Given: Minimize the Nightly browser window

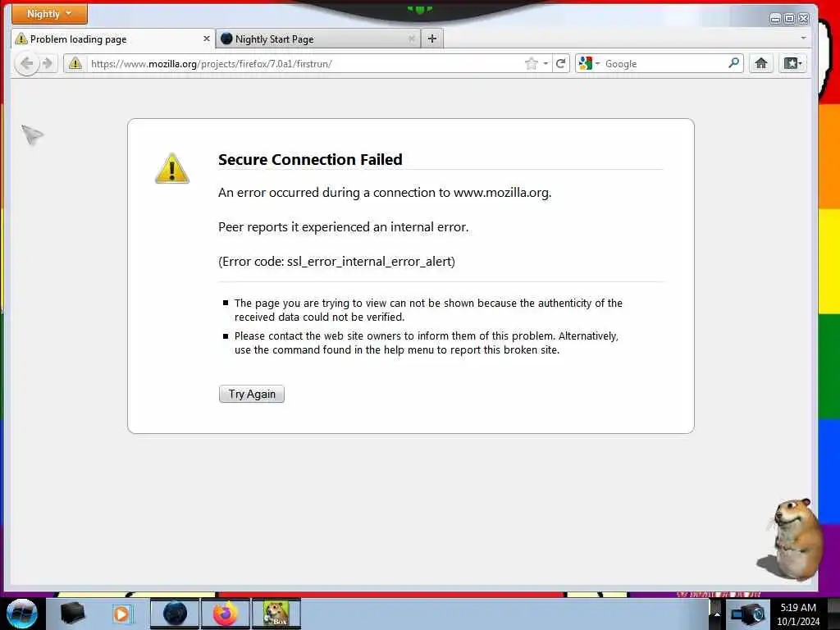Looking at the screenshot, I should pyautogui.click(x=774, y=19).
